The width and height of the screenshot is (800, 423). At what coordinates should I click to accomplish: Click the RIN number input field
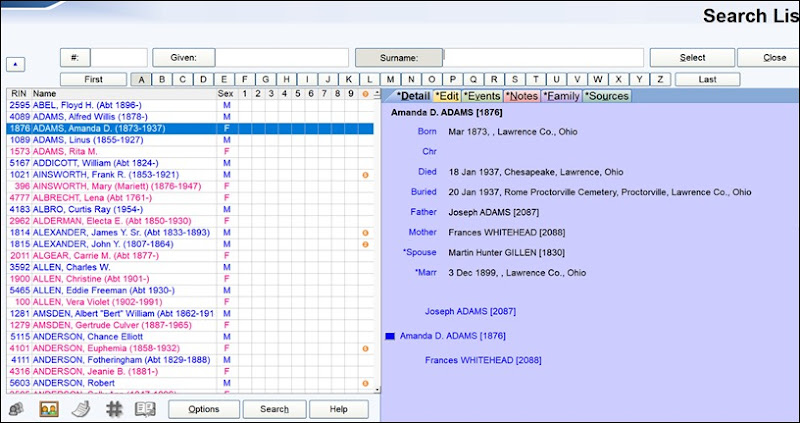[x=119, y=58]
